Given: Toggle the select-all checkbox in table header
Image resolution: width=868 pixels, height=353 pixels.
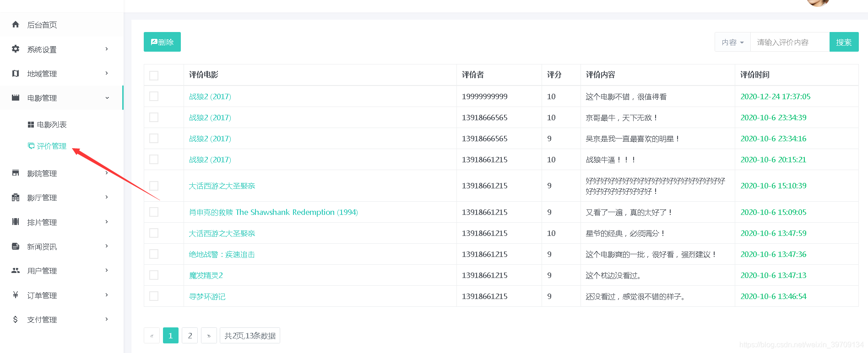Looking at the screenshot, I should 154,75.
